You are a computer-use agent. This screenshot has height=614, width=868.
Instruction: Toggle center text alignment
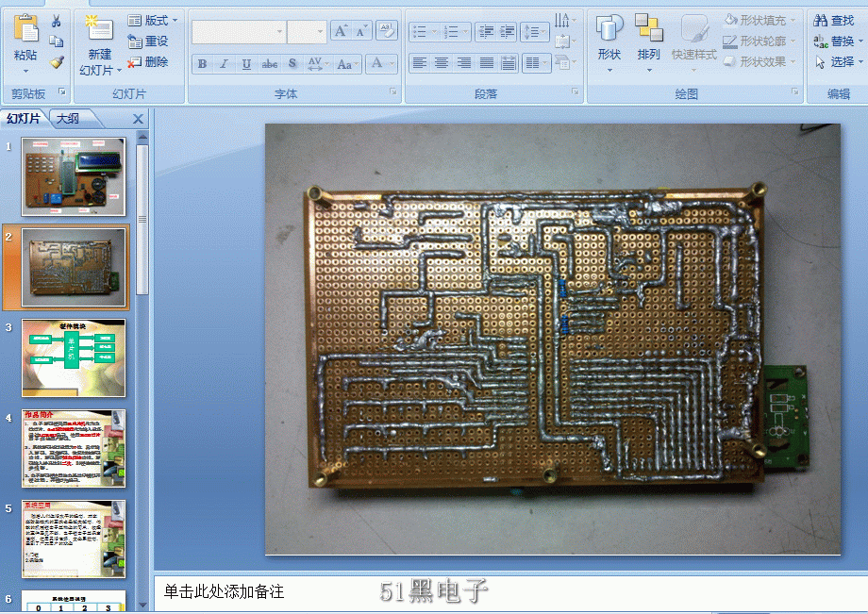click(x=442, y=63)
